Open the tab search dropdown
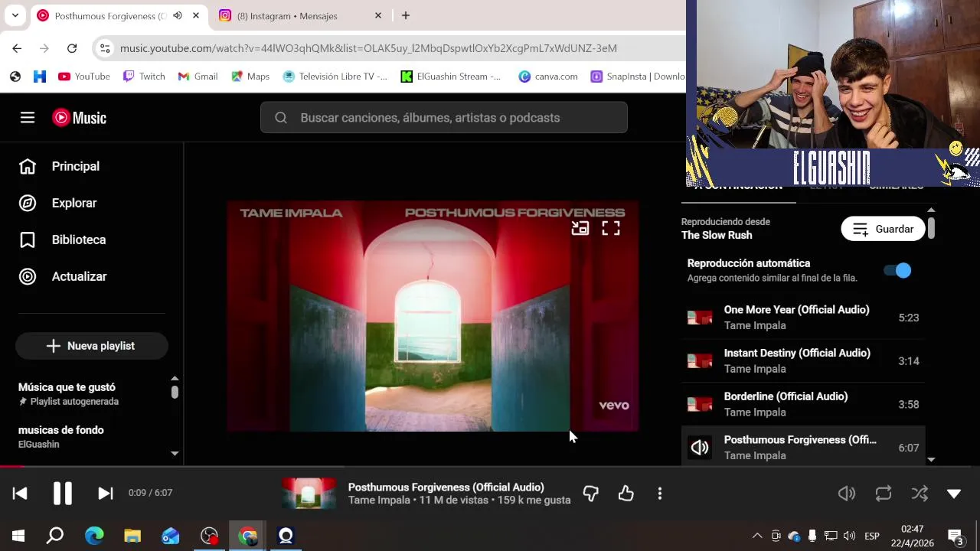 pos(15,15)
